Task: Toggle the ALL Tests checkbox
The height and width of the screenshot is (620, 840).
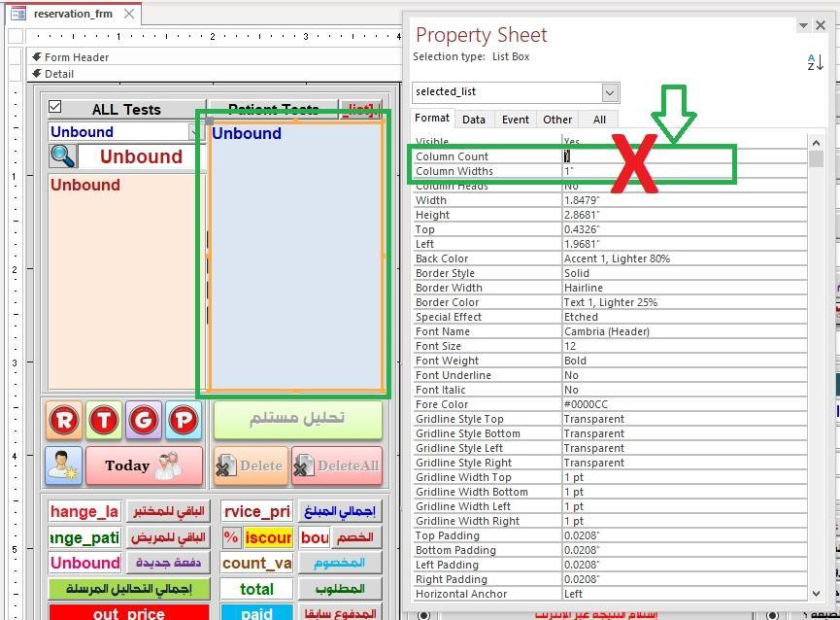Action: (x=54, y=107)
